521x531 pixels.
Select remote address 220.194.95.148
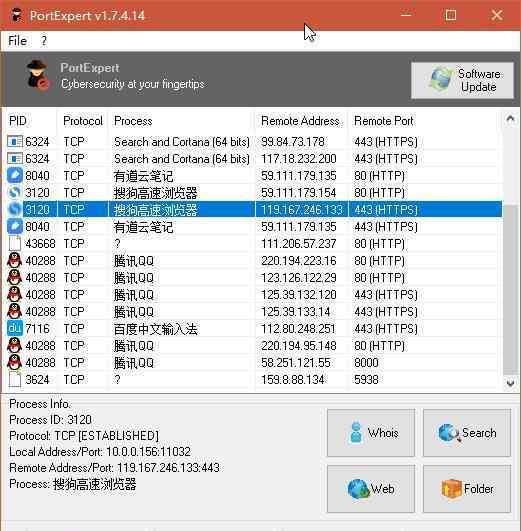(x=299, y=345)
